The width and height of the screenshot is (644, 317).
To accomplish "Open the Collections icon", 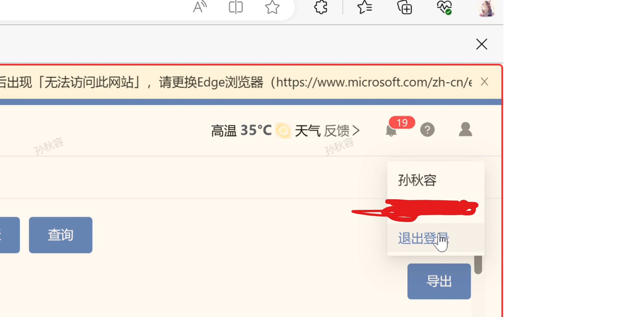I will 404,7.
